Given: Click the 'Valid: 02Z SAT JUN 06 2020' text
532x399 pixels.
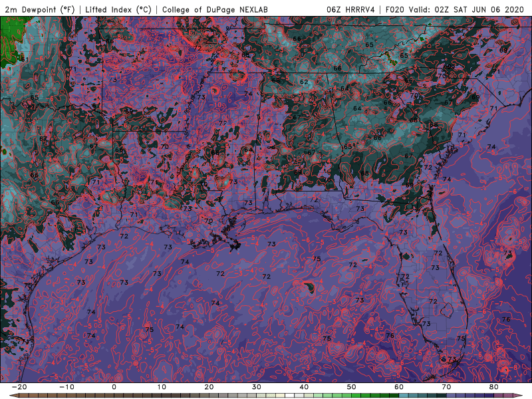Looking at the screenshot, I should [x=466, y=9].
